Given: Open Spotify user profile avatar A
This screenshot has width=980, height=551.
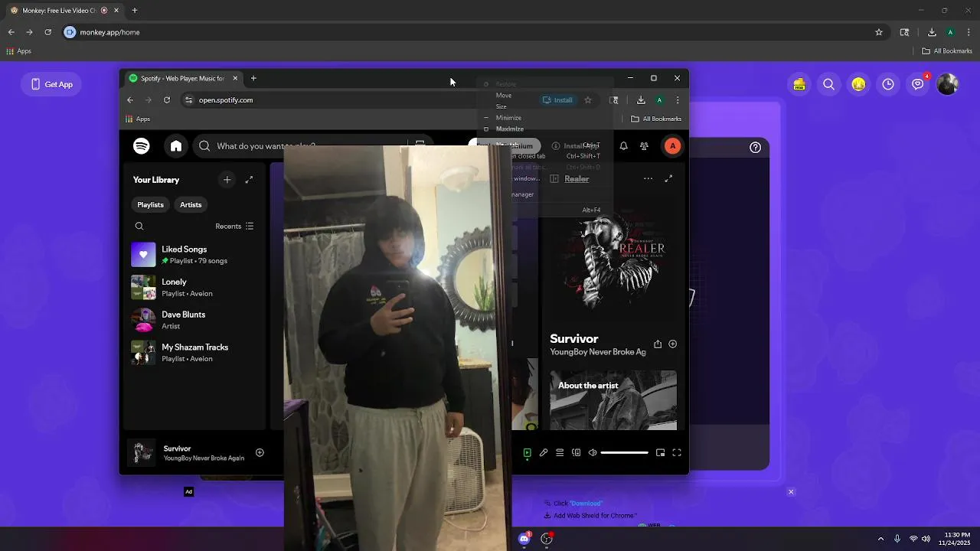Looking at the screenshot, I should coord(672,146).
